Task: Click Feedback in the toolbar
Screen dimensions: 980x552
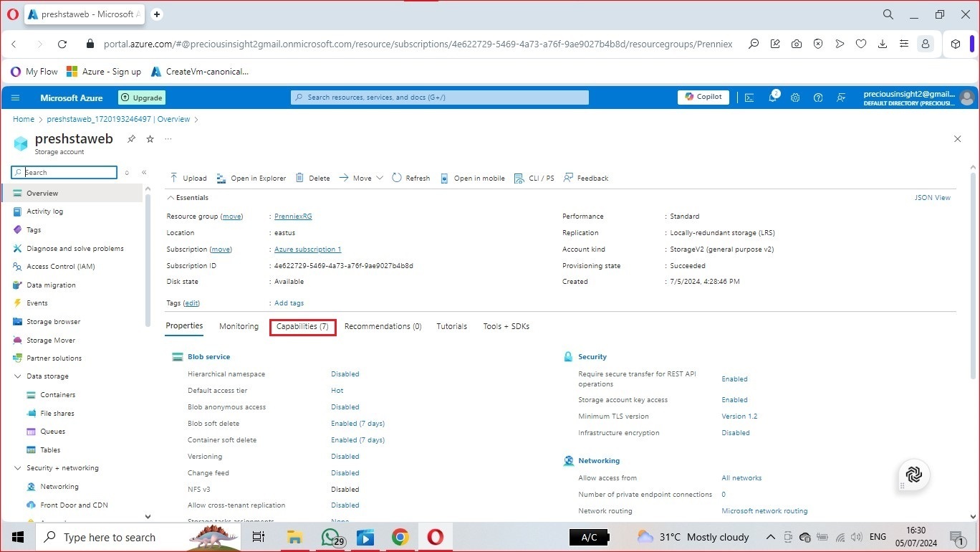Action: coord(586,178)
